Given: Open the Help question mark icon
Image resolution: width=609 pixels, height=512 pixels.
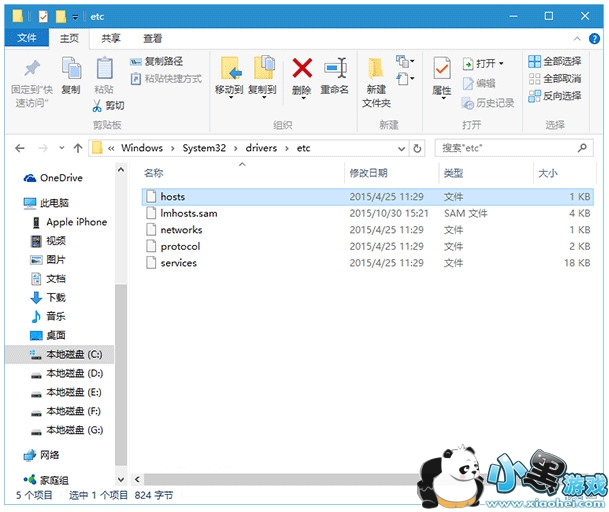Looking at the screenshot, I should (x=594, y=39).
